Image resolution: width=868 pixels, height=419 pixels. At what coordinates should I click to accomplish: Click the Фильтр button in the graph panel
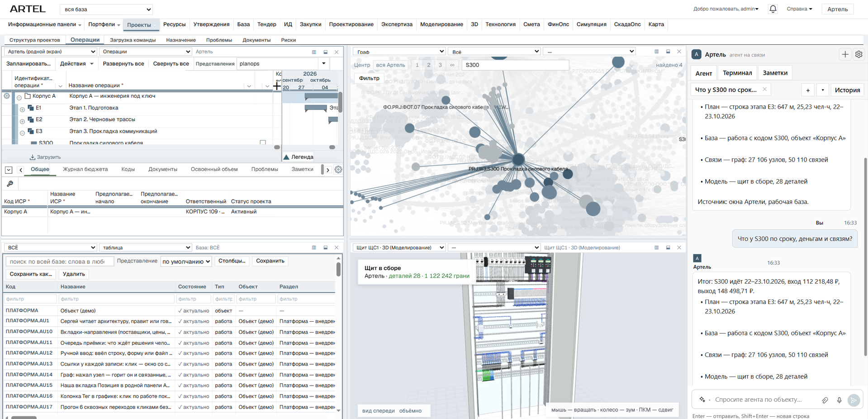(x=369, y=78)
